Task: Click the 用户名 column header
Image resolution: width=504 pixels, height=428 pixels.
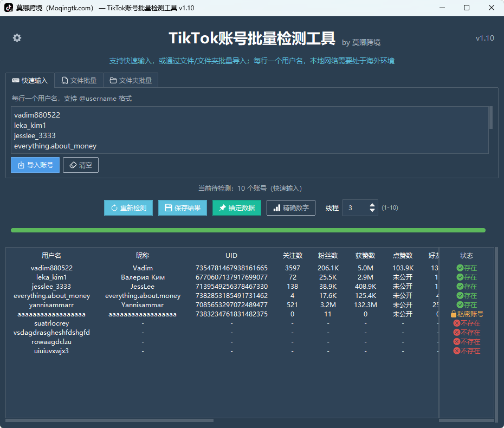Action: [51, 256]
